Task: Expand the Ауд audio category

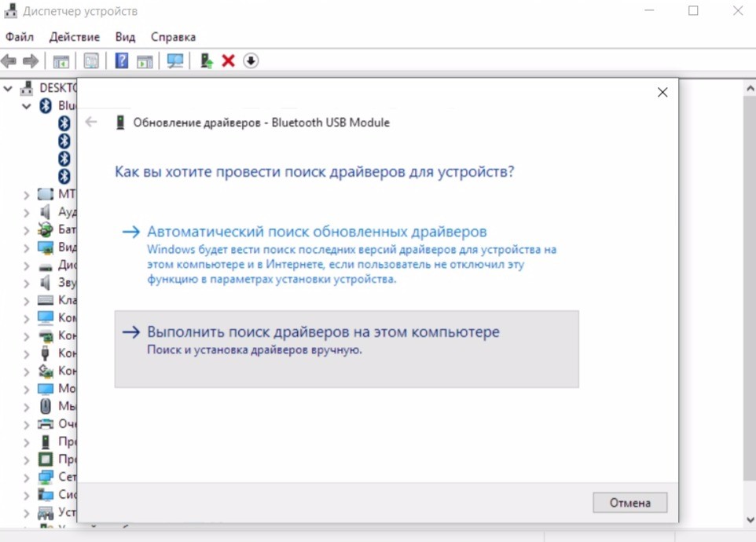Action: point(27,212)
